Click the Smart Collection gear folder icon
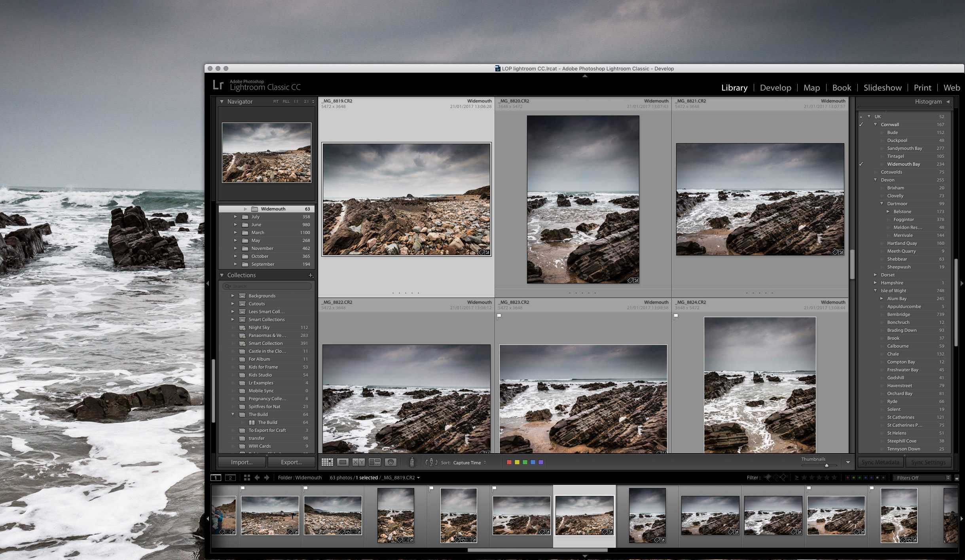Image resolution: width=965 pixels, height=560 pixels. (x=243, y=343)
